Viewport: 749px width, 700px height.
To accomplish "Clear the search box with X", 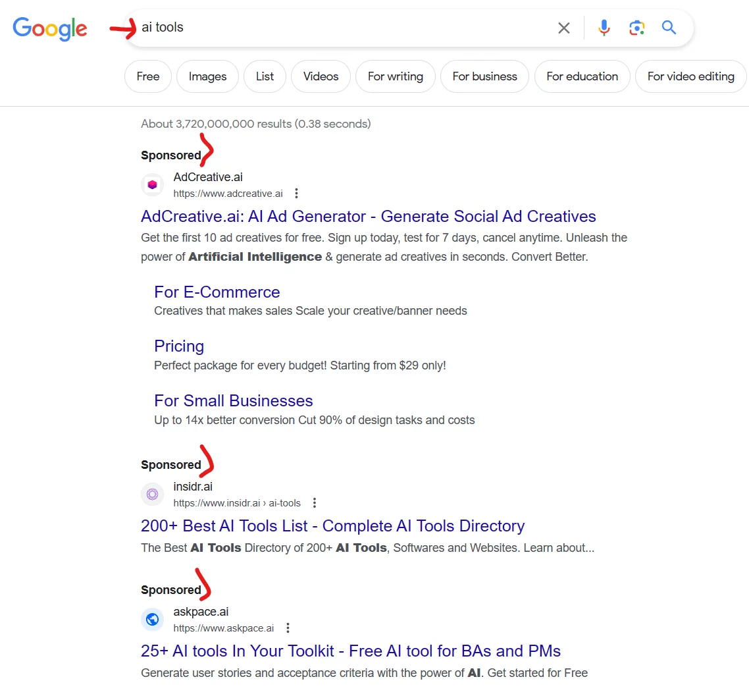I will 564,28.
